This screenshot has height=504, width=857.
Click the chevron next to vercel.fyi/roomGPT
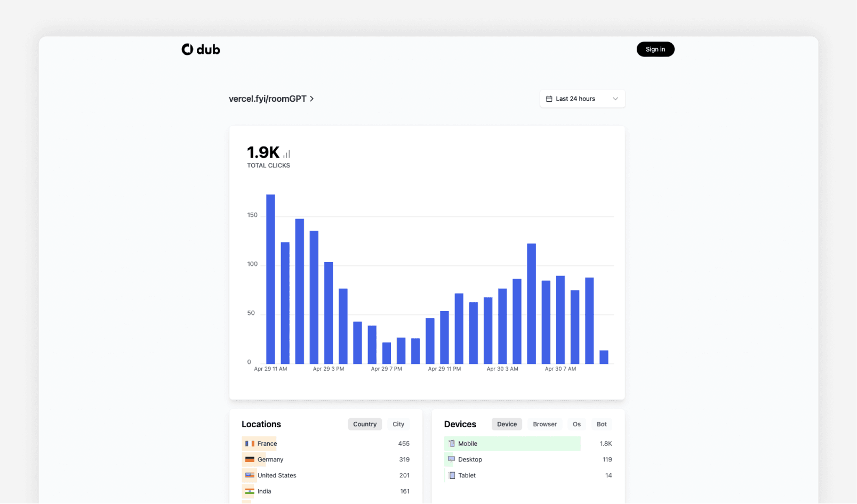coord(312,99)
